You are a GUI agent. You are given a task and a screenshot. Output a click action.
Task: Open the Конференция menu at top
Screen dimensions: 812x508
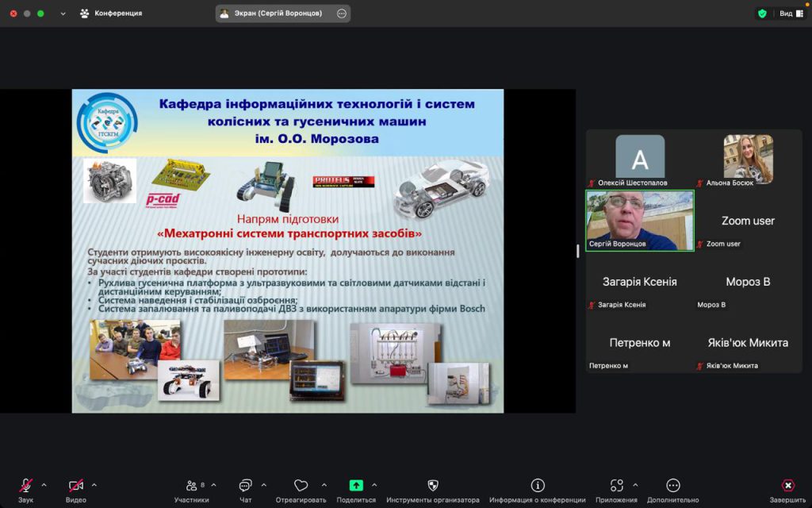111,13
